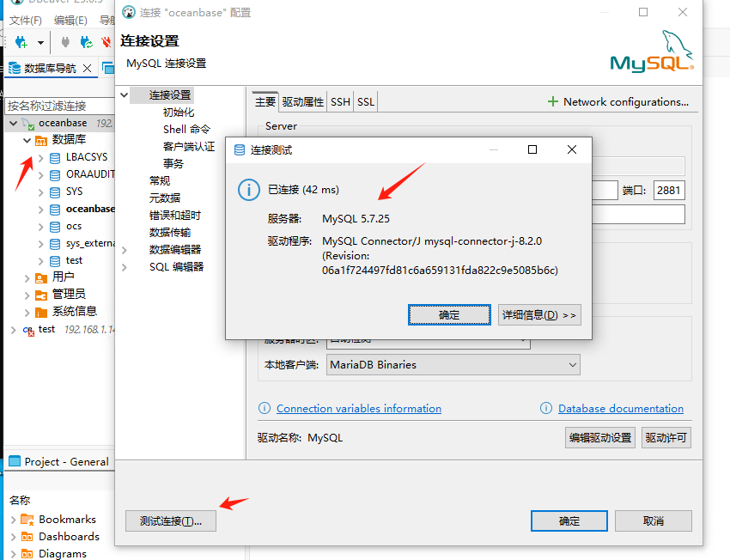The width and height of the screenshot is (730, 560).
Task: Click the 管理员 folder icon
Action: tap(41, 295)
